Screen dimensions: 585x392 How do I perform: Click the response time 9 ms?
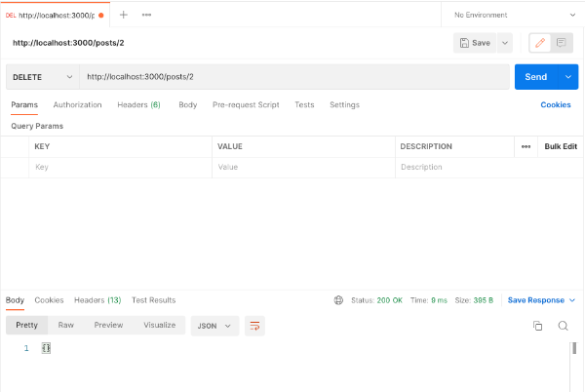tap(439, 300)
